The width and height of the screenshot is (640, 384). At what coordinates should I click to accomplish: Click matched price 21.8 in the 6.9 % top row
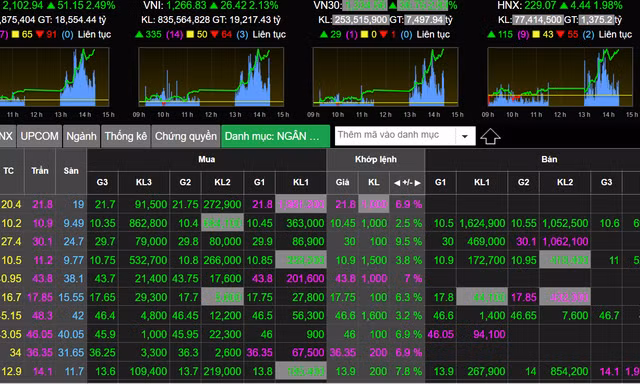pyautogui.click(x=345, y=204)
